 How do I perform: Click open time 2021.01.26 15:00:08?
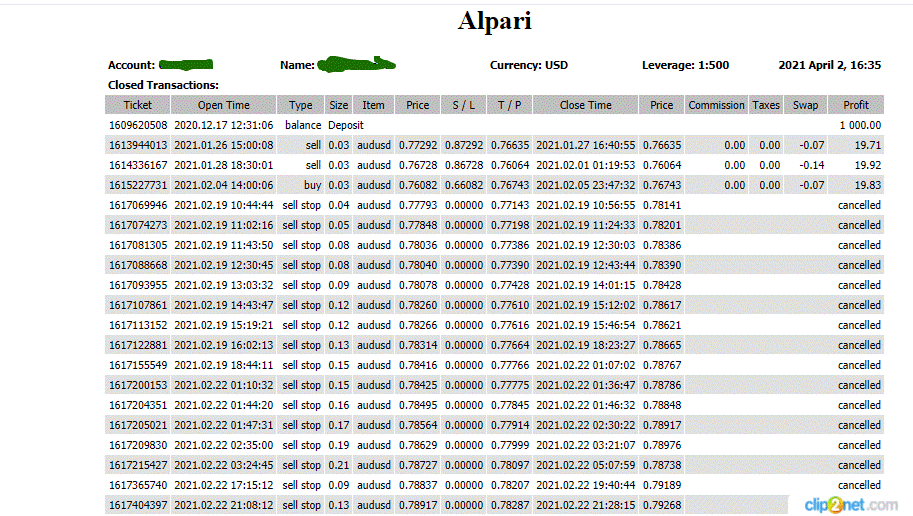pos(224,145)
